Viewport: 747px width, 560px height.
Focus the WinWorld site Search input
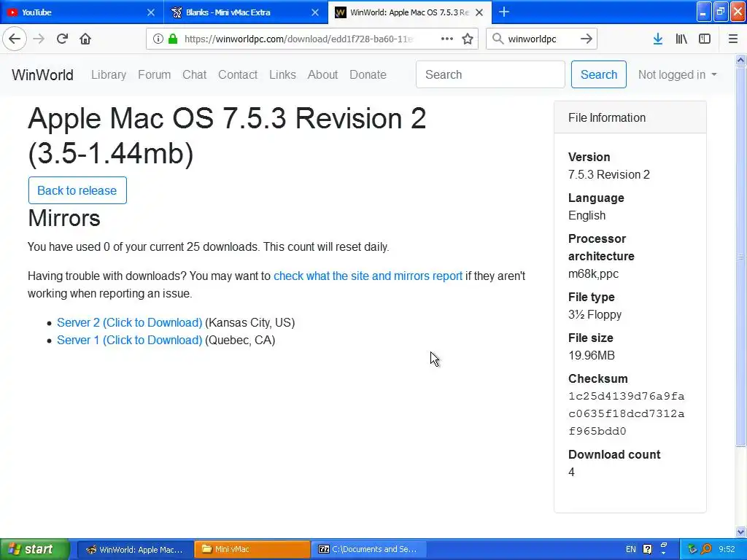pyautogui.click(x=490, y=74)
